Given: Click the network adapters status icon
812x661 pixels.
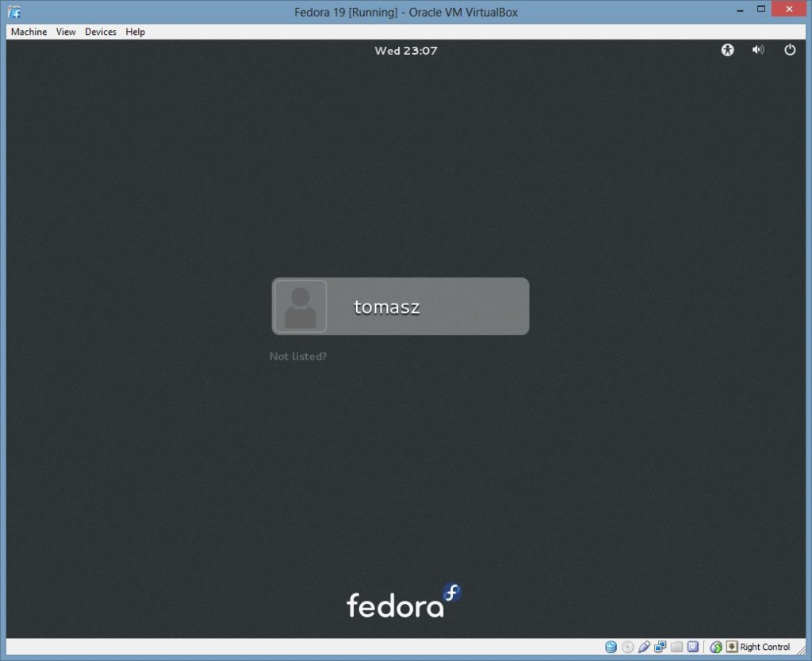Looking at the screenshot, I should click(x=661, y=647).
